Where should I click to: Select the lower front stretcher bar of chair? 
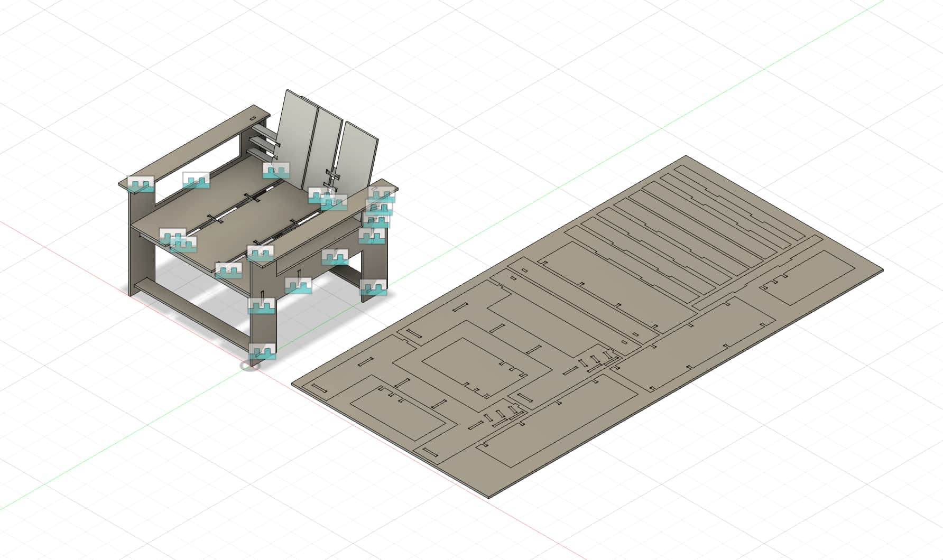click(190, 313)
